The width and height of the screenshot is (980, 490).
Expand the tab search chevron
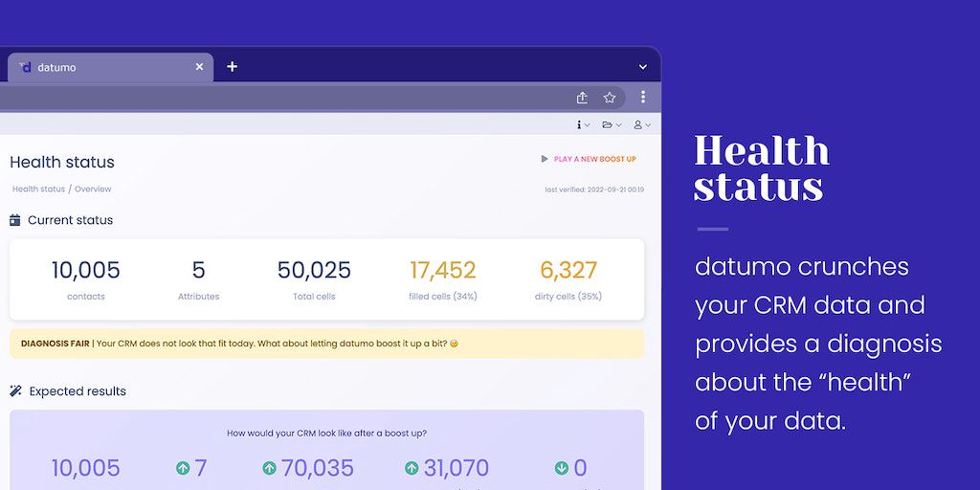click(x=643, y=67)
